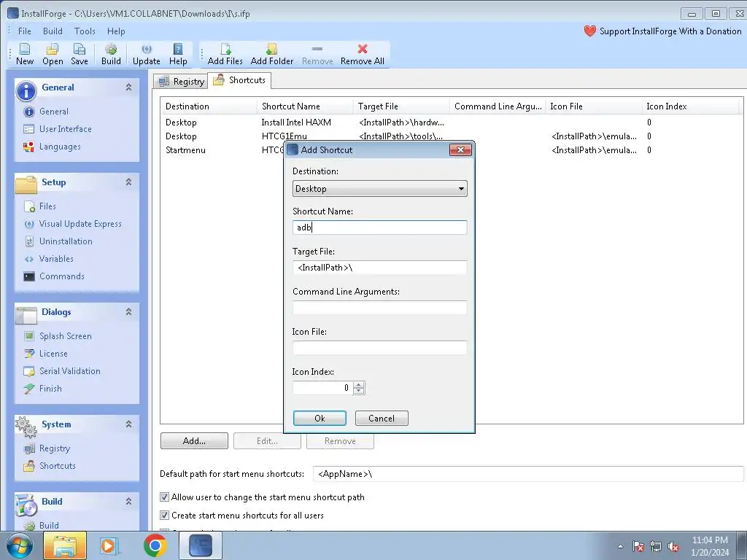Click the default start menu shortcuts path field

tap(528, 474)
